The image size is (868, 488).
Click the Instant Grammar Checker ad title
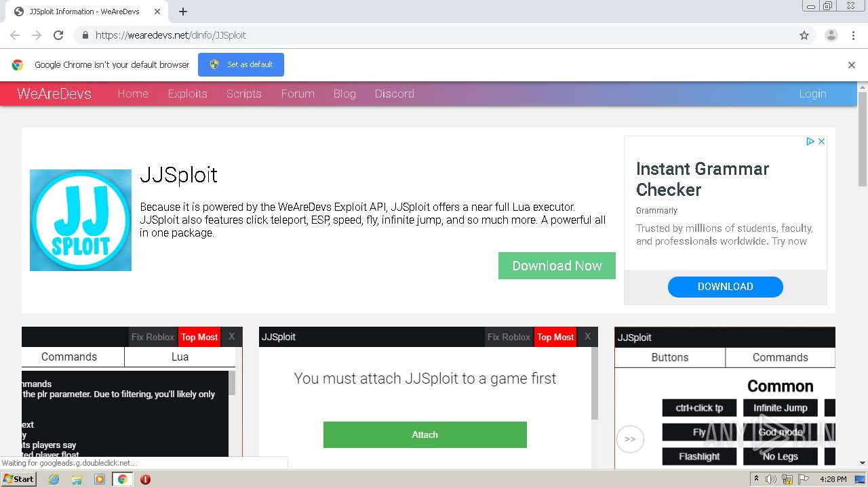coord(703,179)
